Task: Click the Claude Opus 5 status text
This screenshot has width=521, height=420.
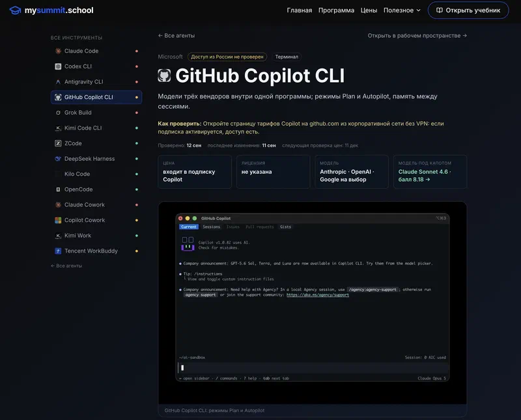Action: coord(432,378)
